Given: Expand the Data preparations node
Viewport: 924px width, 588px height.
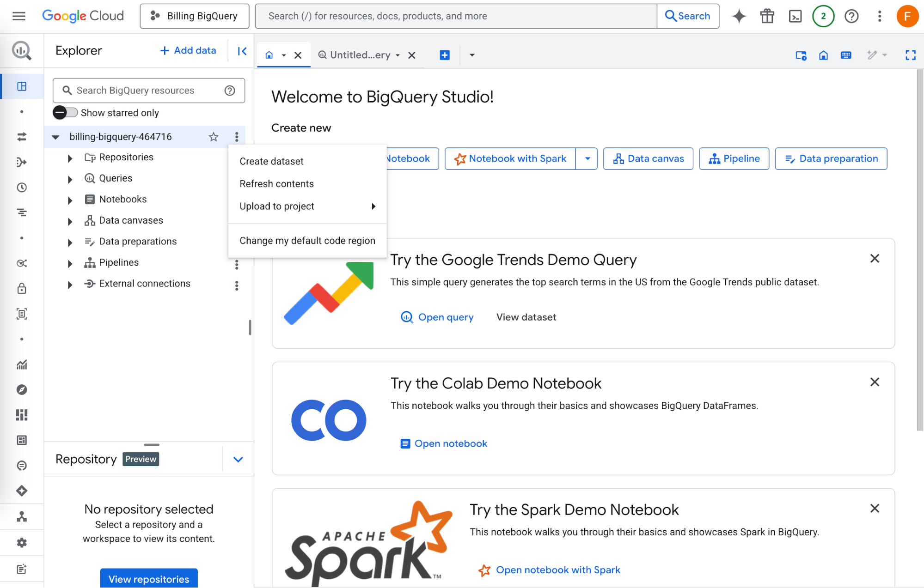Looking at the screenshot, I should (x=70, y=242).
